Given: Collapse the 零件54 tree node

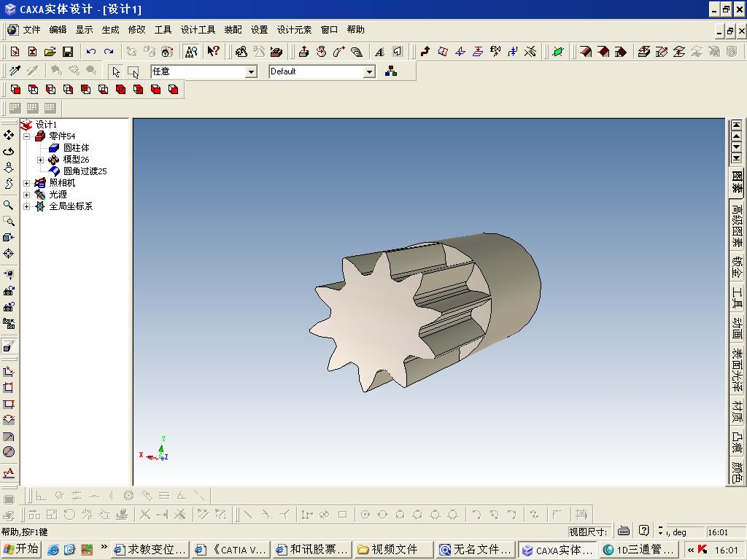Looking at the screenshot, I should coord(27,136).
